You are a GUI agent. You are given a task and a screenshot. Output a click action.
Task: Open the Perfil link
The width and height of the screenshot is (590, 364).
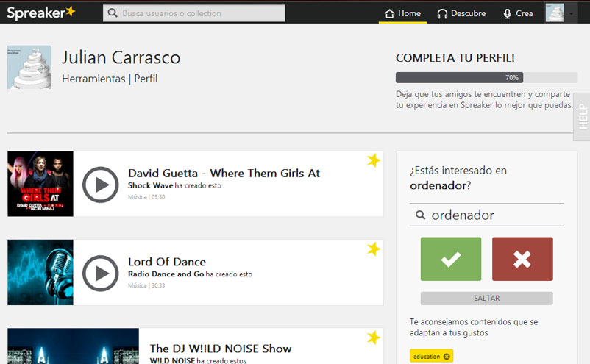click(146, 79)
